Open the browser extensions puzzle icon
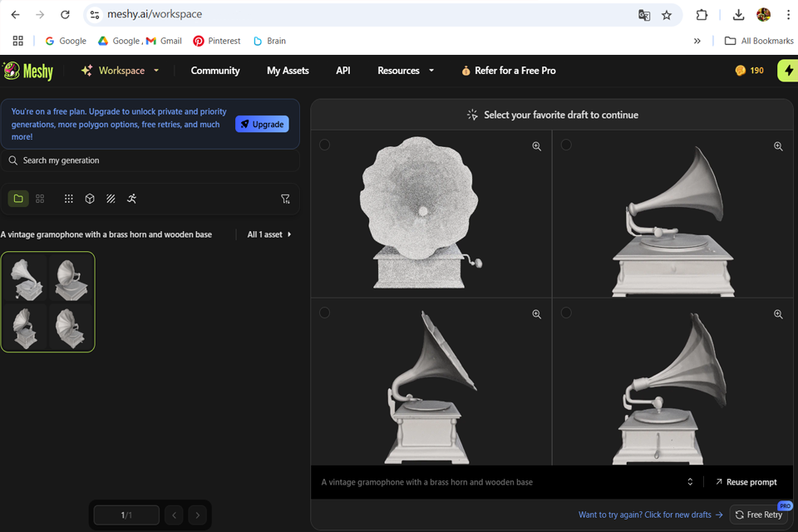Viewport: 798px width, 532px height. click(702, 15)
